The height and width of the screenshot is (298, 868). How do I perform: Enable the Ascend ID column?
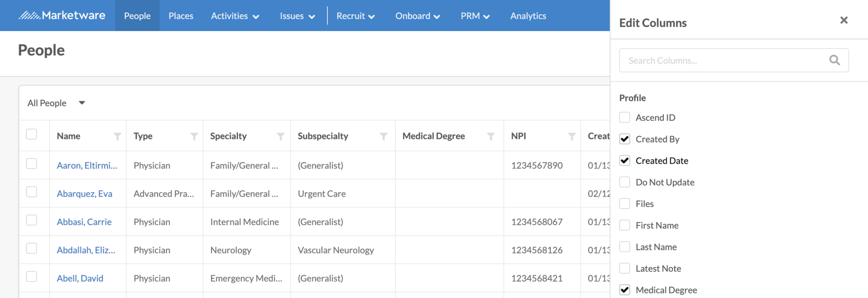tap(625, 117)
